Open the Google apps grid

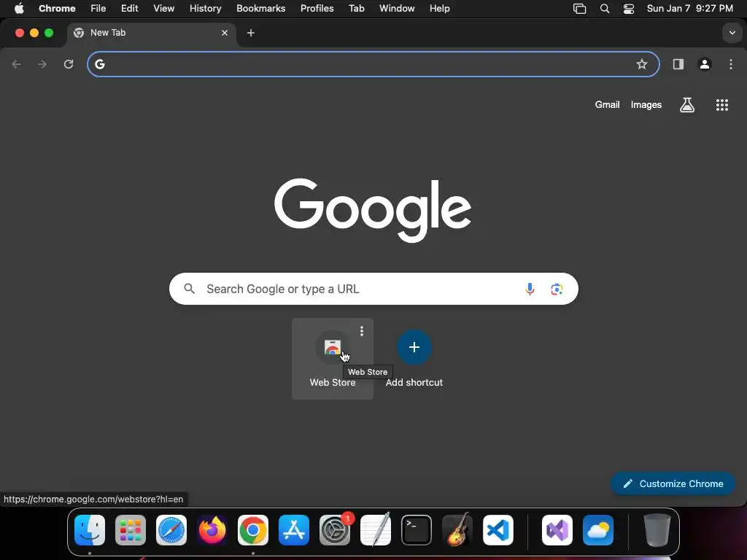pyautogui.click(x=722, y=105)
